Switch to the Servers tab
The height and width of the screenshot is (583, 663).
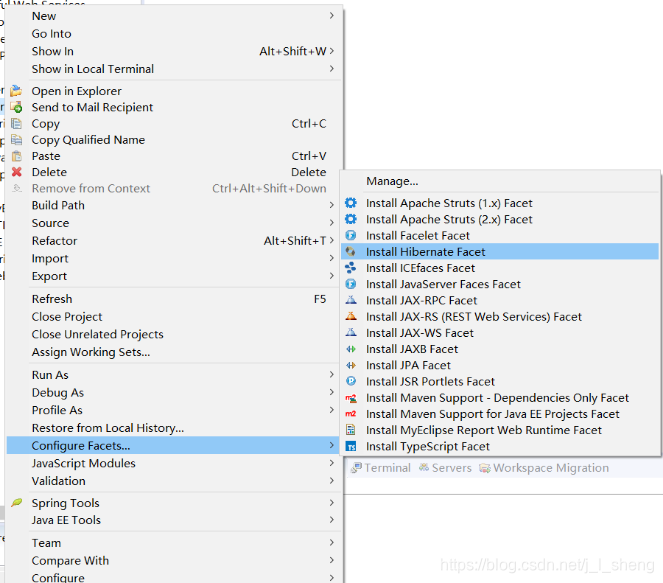[445, 468]
